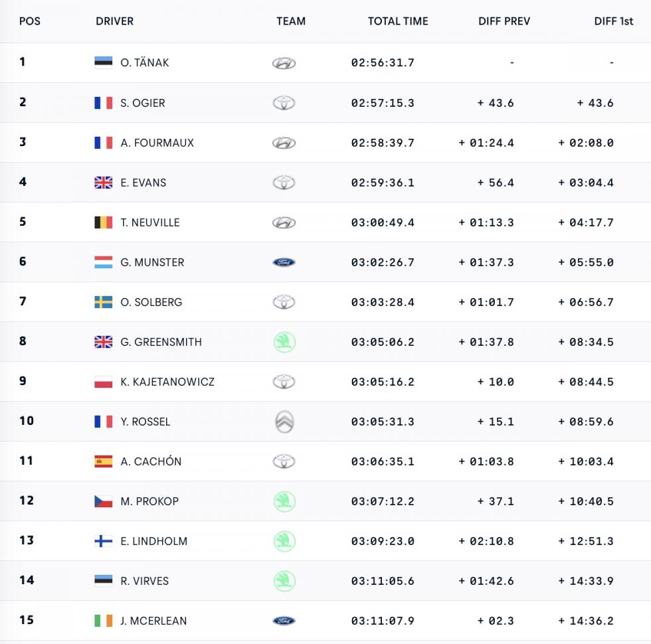Select E. EVANS driver name
651x644 pixels.
[x=143, y=183]
